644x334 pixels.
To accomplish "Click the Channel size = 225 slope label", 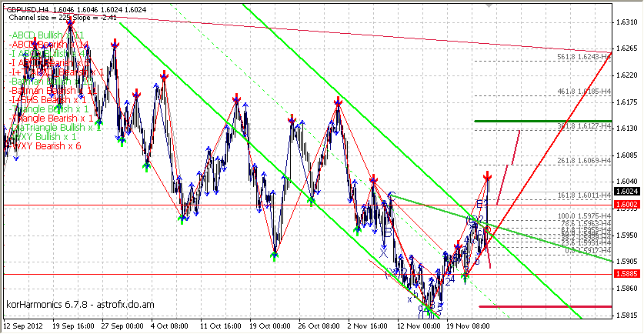I will (62, 18).
